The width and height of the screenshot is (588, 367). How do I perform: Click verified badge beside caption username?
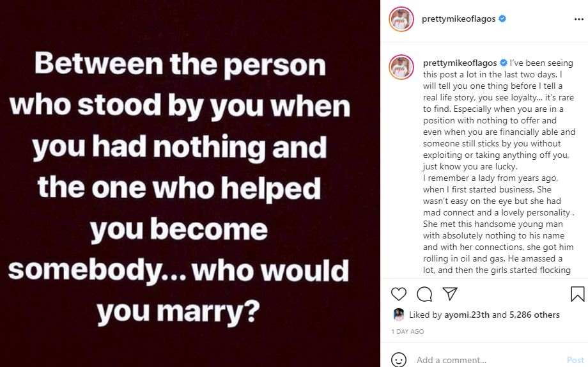[x=504, y=63]
